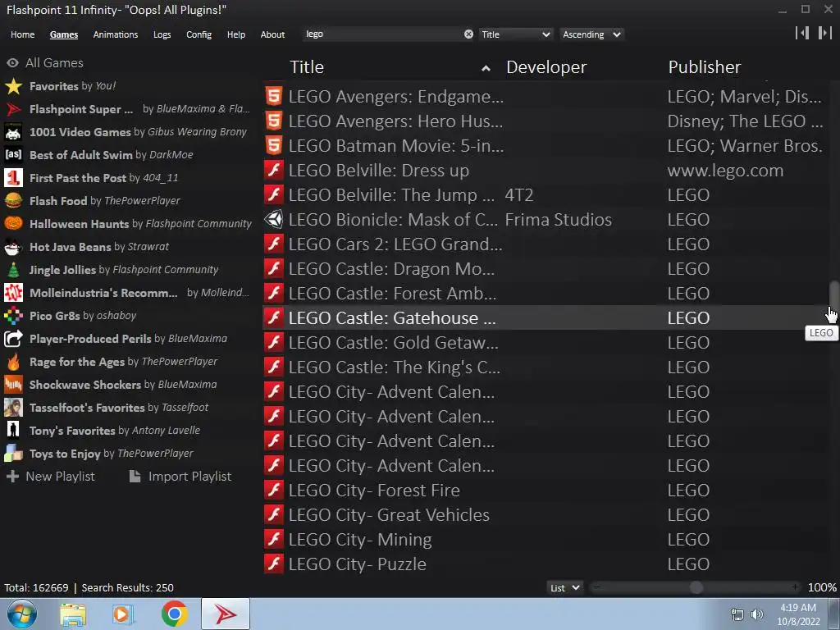Select LEGO City- Puzzle row

pyautogui.click(x=546, y=564)
